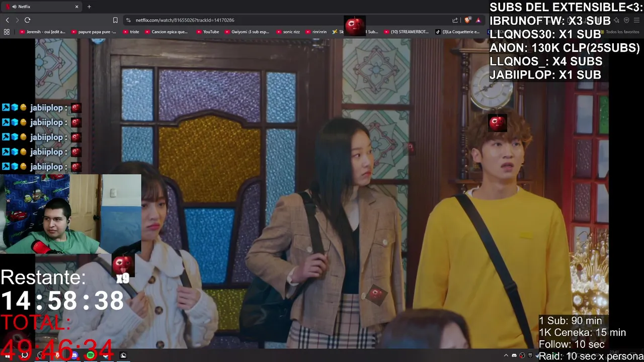644x362 pixels.
Task: Click the Netflix video player area
Action: pos(322,194)
